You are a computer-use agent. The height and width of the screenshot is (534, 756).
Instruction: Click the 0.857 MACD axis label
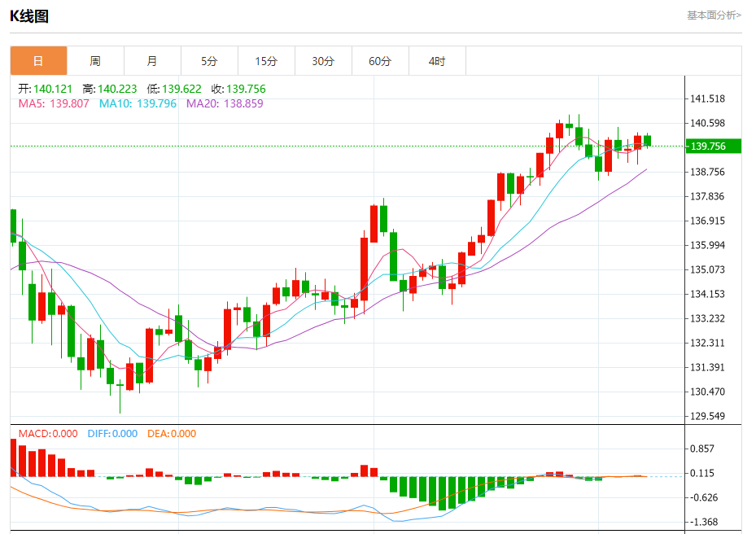tap(702, 449)
